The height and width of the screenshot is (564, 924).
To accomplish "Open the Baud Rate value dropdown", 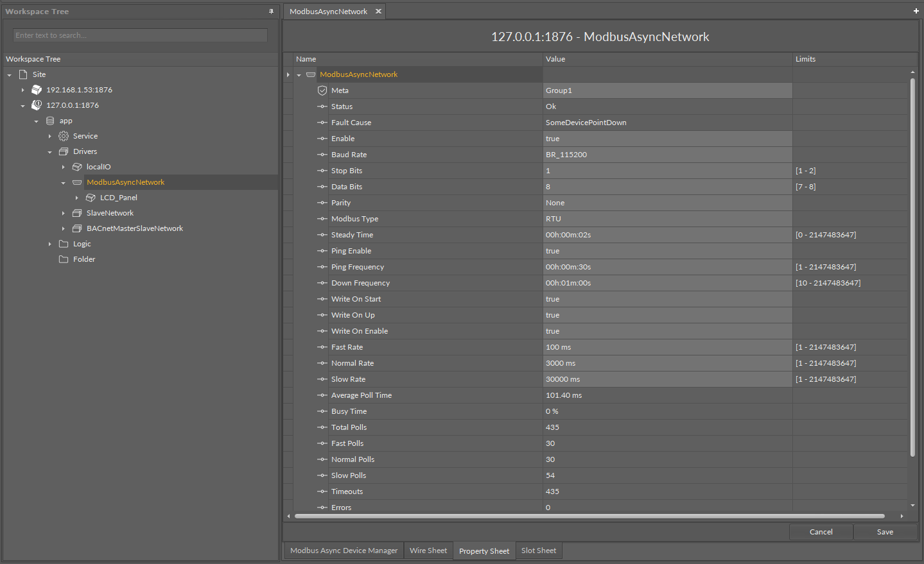I will click(x=667, y=155).
